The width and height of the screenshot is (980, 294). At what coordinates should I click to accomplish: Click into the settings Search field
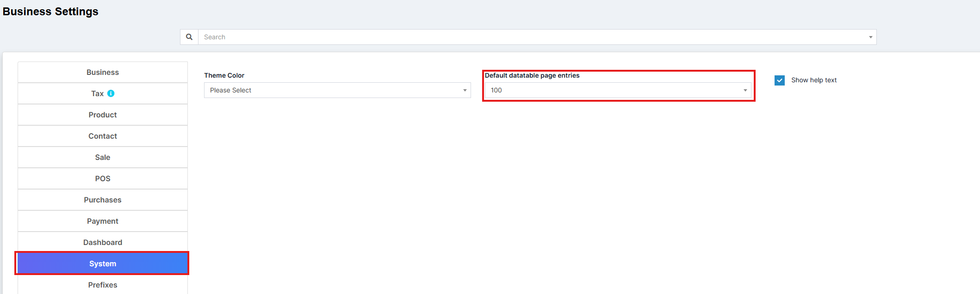532,37
